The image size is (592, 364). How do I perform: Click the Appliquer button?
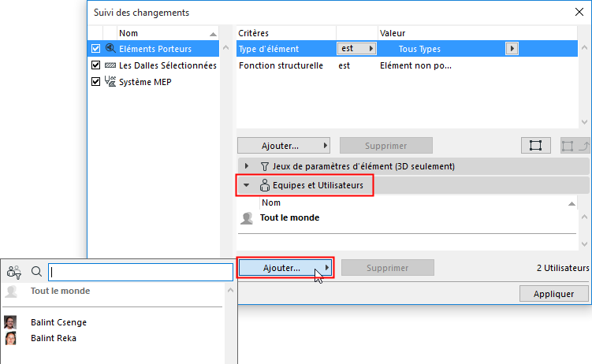pyautogui.click(x=553, y=293)
